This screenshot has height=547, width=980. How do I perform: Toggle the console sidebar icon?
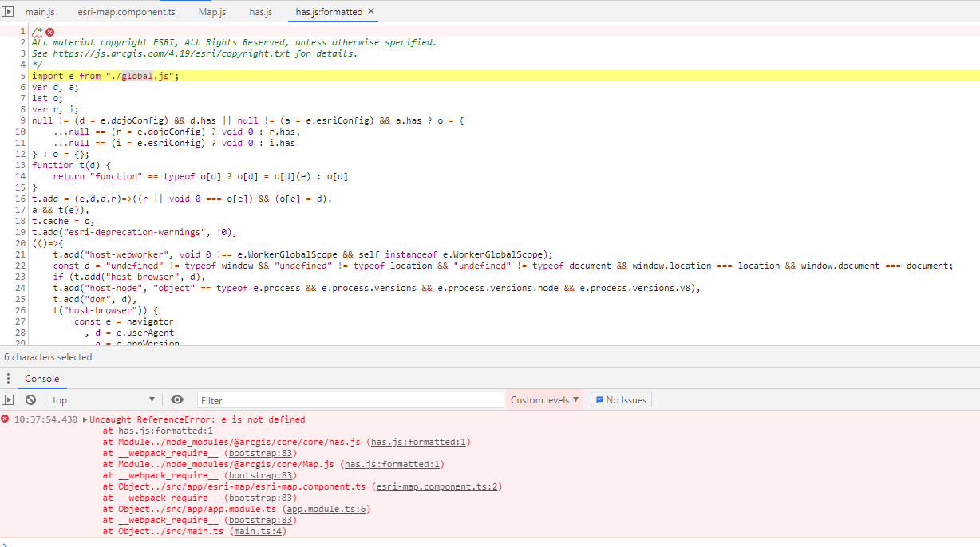pyautogui.click(x=8, y=399)
